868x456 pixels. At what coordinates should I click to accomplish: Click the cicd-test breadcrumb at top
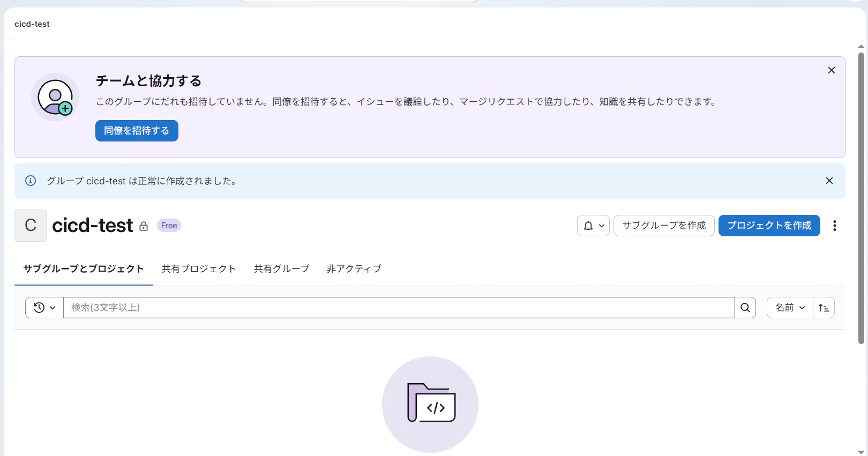(x=32, y=24)
